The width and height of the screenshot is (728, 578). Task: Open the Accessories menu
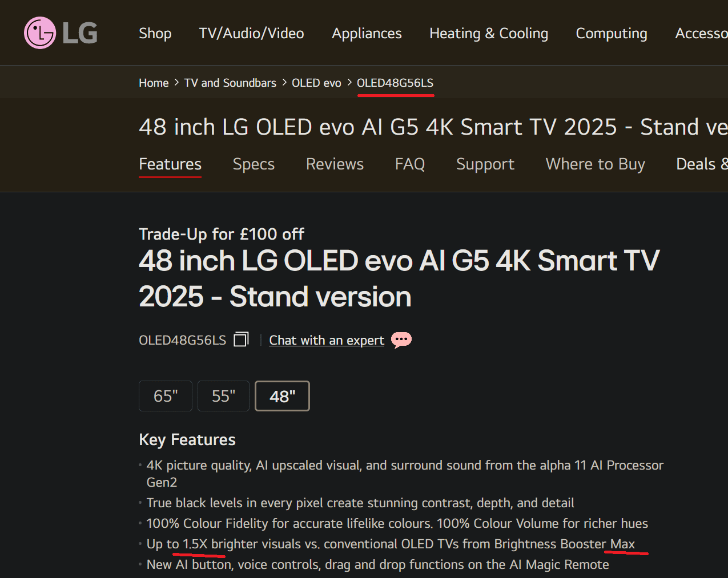(x=701, y=33)
